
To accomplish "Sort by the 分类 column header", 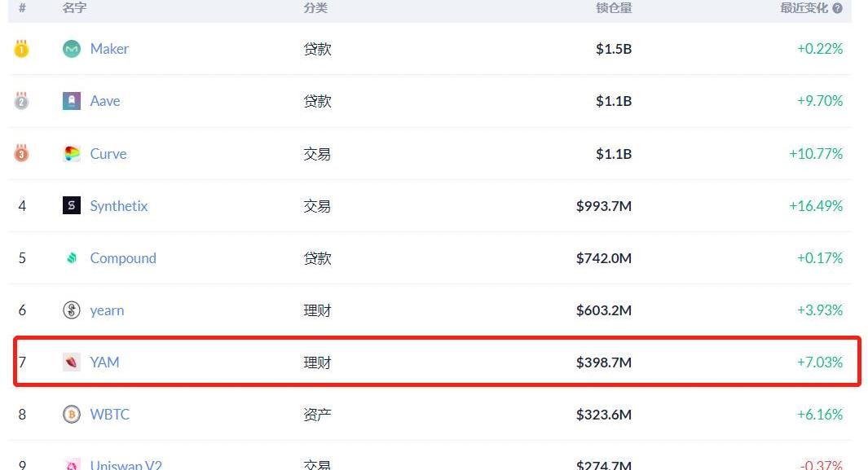I will (315, 8).
